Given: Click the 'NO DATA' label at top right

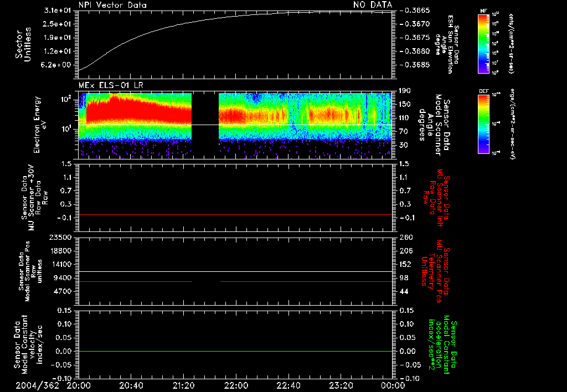Looking at the screenshot, I should 373,4.
